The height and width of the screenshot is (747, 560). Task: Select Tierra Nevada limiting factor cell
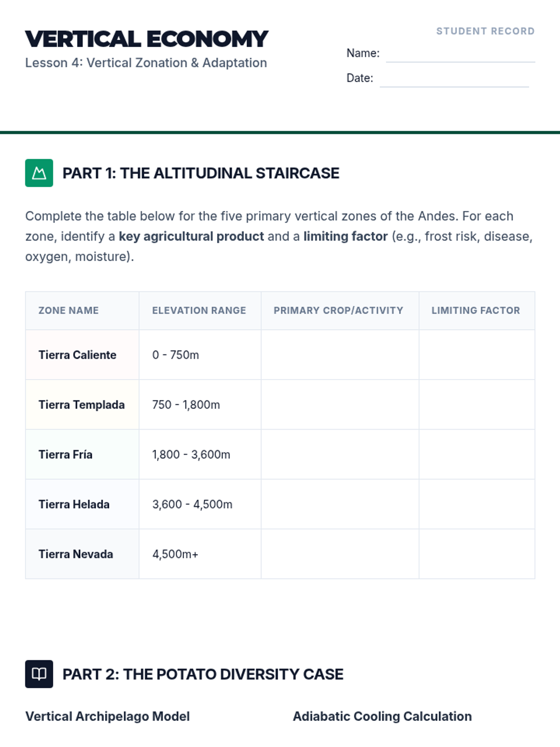476,554
